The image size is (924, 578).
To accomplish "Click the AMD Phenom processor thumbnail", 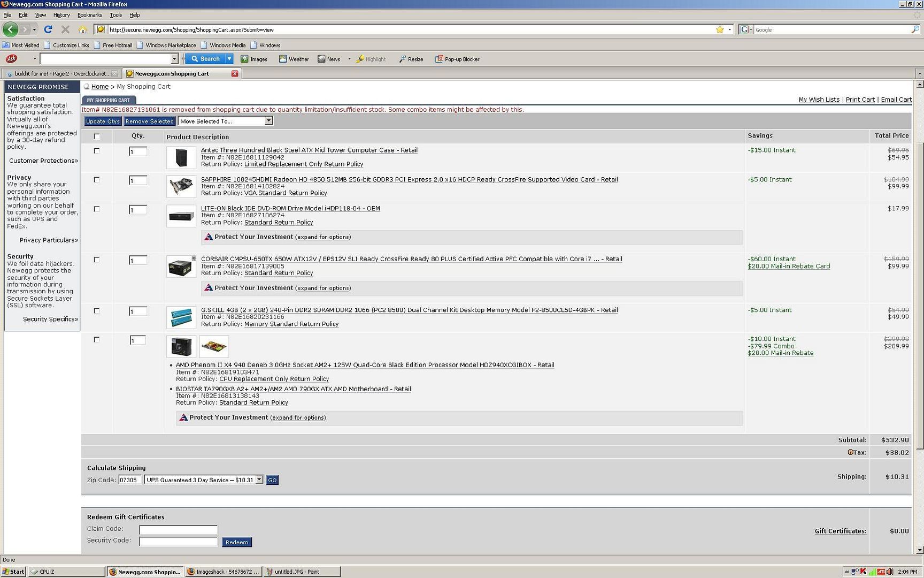I will 181,347.
